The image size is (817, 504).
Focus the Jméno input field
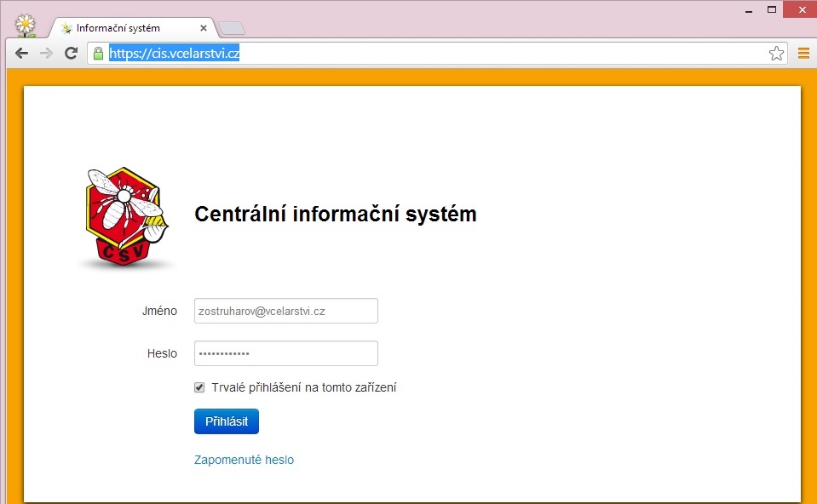[x=286, y=311]
